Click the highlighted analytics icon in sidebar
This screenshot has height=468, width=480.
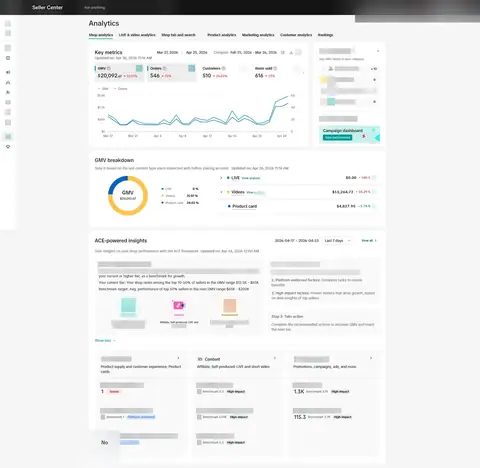(8, 136)
